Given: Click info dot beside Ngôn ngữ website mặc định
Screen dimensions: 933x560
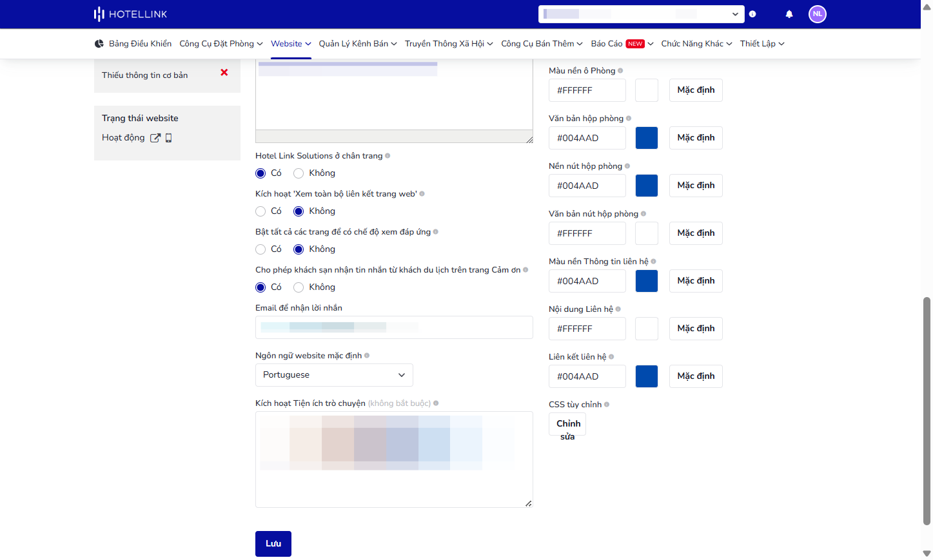Looking at the screenshot, I should pyautogui.click(x=367, y=356).
